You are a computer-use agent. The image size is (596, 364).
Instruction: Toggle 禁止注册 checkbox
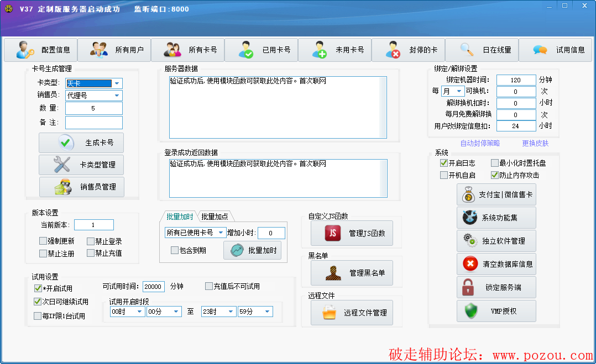click(x=43, y=253)
